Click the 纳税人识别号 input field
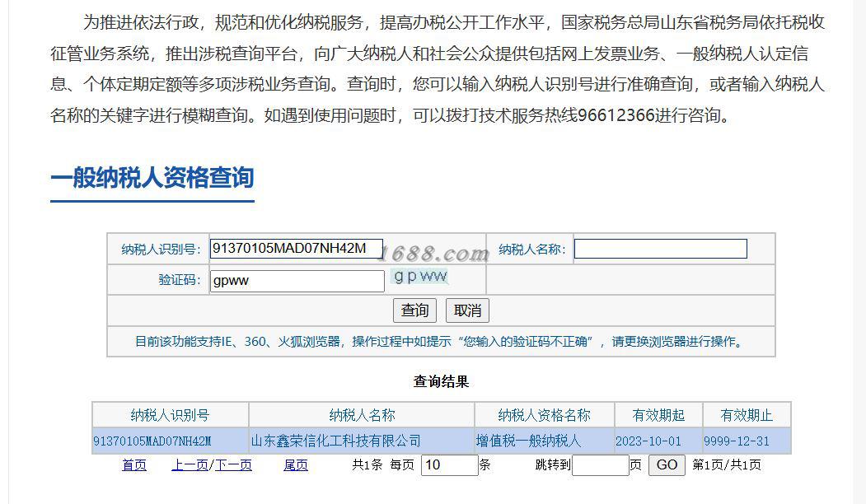The width and height of the screenshot is (866, 504). [296, 249]
